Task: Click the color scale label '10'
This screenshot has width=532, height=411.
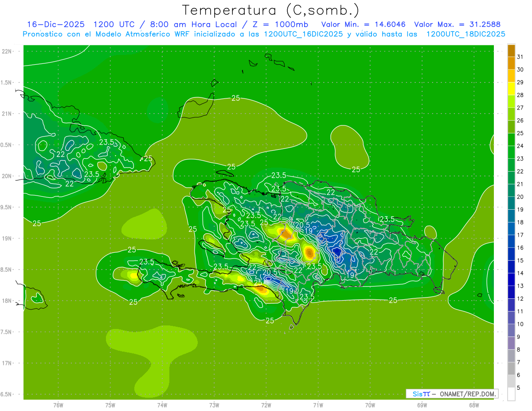Action: 520,324
